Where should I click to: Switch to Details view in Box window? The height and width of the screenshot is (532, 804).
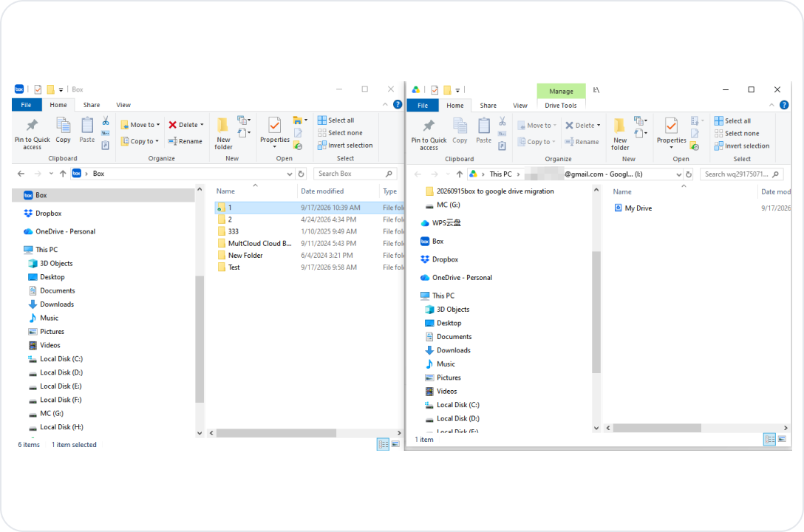(383, 444)
